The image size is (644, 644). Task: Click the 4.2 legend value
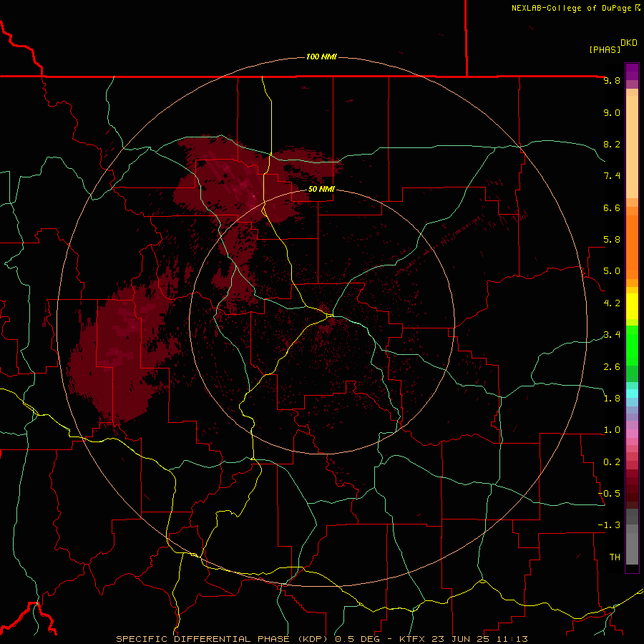coord(612,303)
